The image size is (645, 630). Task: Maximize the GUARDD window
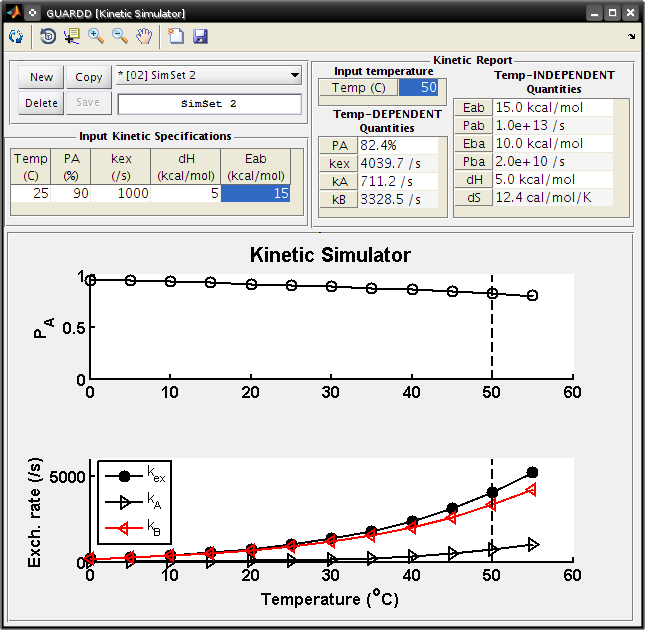click(x=612, y=13)
